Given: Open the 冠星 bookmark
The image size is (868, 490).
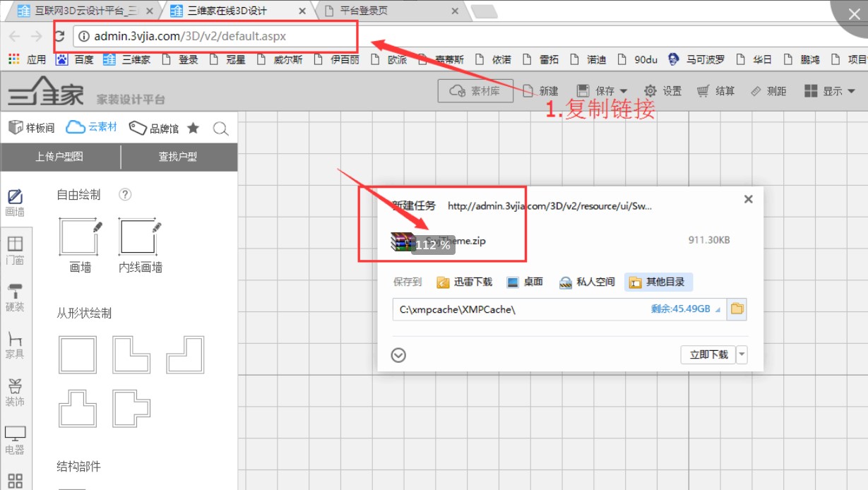Looking at the screenshot, I should click(x=227, y=59).
